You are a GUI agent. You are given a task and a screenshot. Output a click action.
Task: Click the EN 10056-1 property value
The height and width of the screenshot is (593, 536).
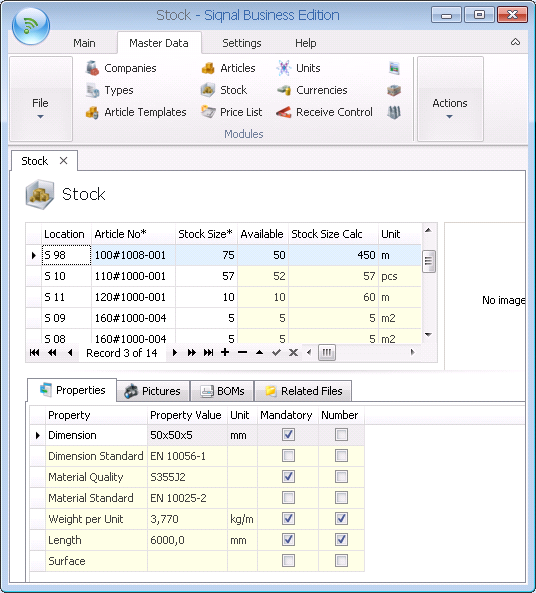[x=187, y=456]
